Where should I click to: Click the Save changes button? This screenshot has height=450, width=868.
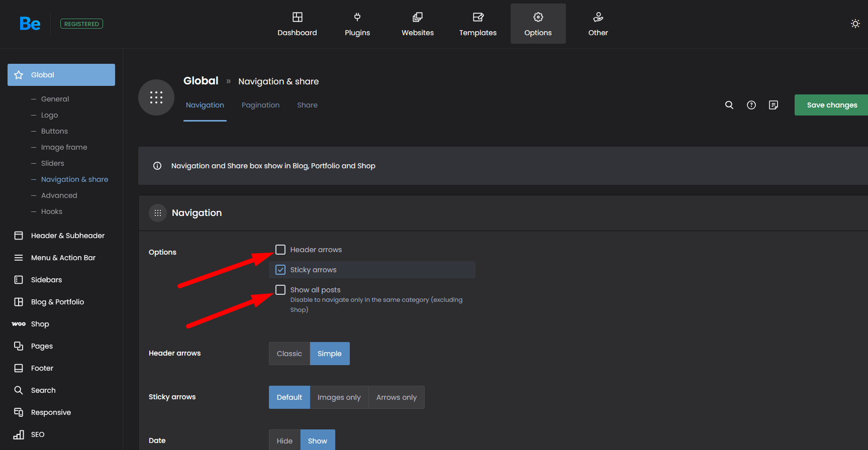coord(831,105)
